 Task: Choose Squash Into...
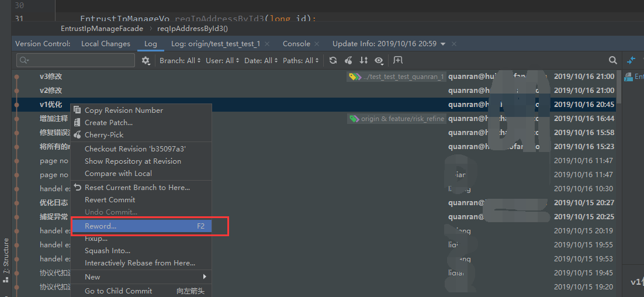click(x=141, y=251)
